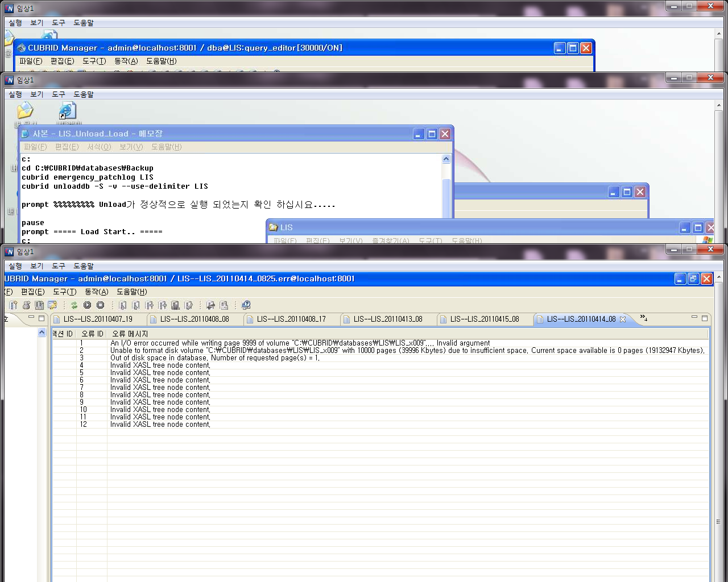The width and height of the screenshot is (728, 582).
Task: Open 도움말 menu in the middle 임상1 window
Action: tap(84, 94)
